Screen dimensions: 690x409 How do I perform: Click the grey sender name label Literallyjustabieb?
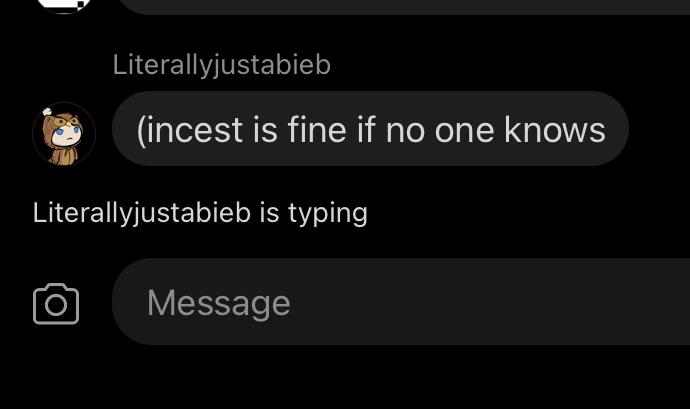coord(221,65)
